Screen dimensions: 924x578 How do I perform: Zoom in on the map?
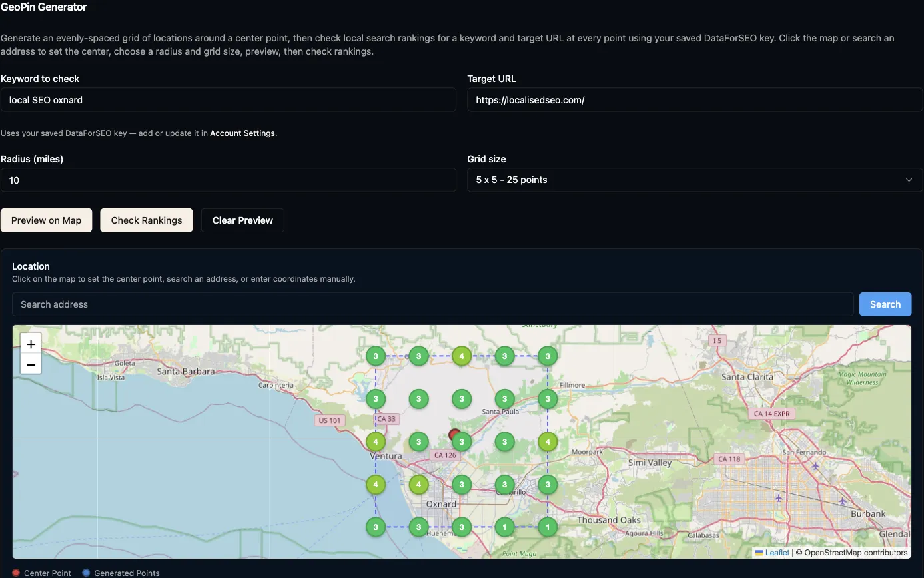[x=31, y=344]
